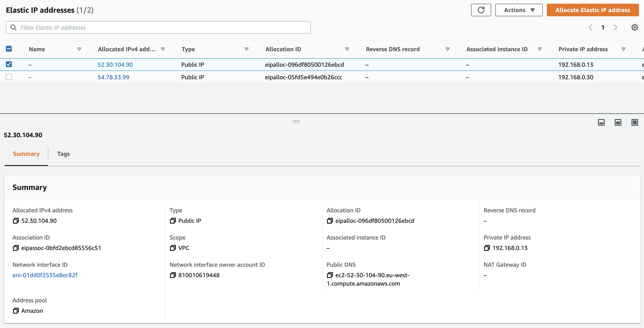Copy the Public DNS hostname
Screen dimensions: 644x328
coord(329,275)
